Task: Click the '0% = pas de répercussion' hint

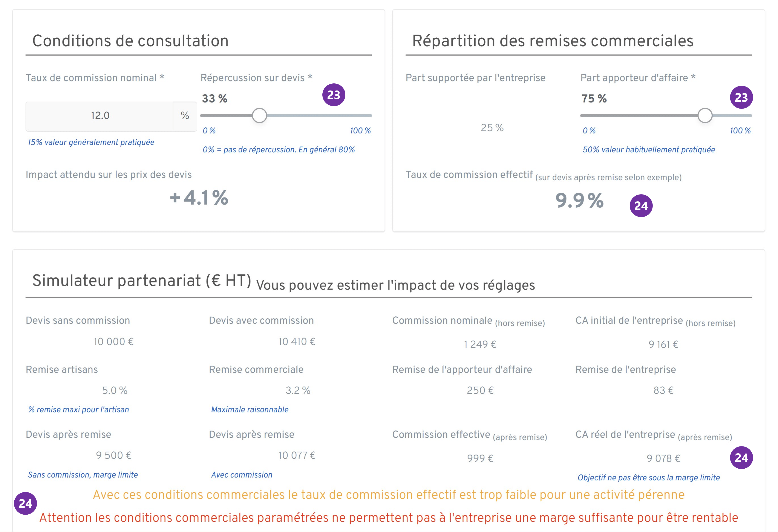Action: point(279,150)
